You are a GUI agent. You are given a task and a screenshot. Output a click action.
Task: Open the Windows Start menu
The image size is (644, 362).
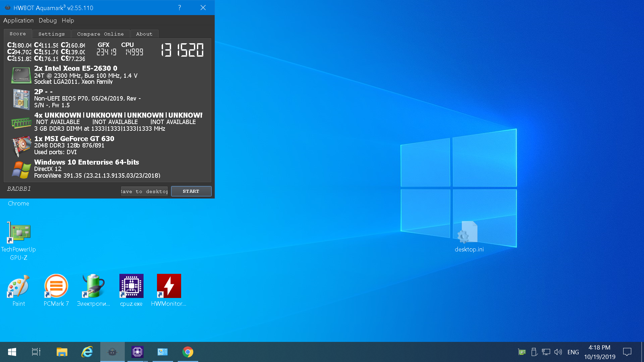click(x=12, y=352)
